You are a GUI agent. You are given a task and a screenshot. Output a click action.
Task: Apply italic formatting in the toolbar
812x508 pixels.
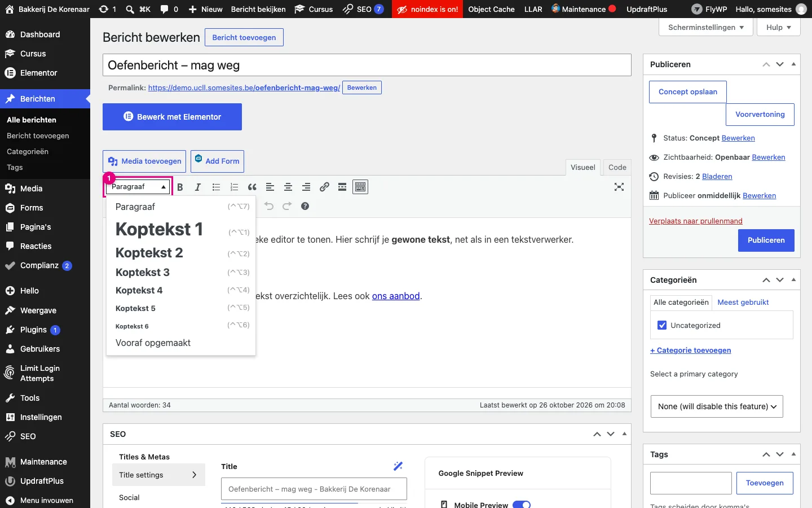198,187
